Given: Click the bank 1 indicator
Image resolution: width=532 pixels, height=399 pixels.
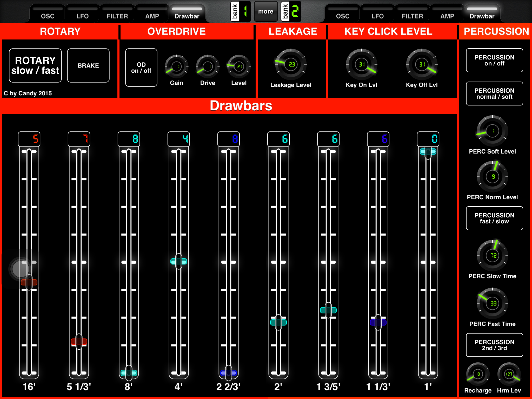Looking at the screenshot, I should (x=241, y=11).
